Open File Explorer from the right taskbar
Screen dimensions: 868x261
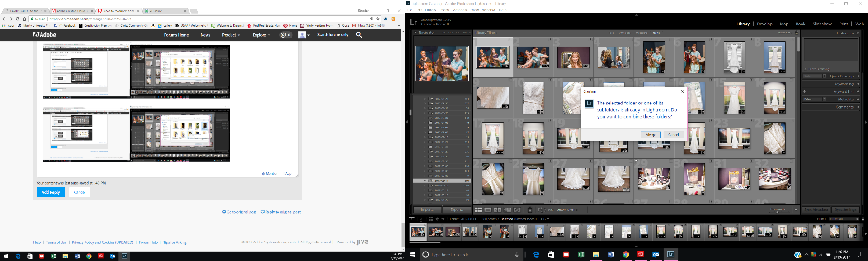tap(596, 255)
